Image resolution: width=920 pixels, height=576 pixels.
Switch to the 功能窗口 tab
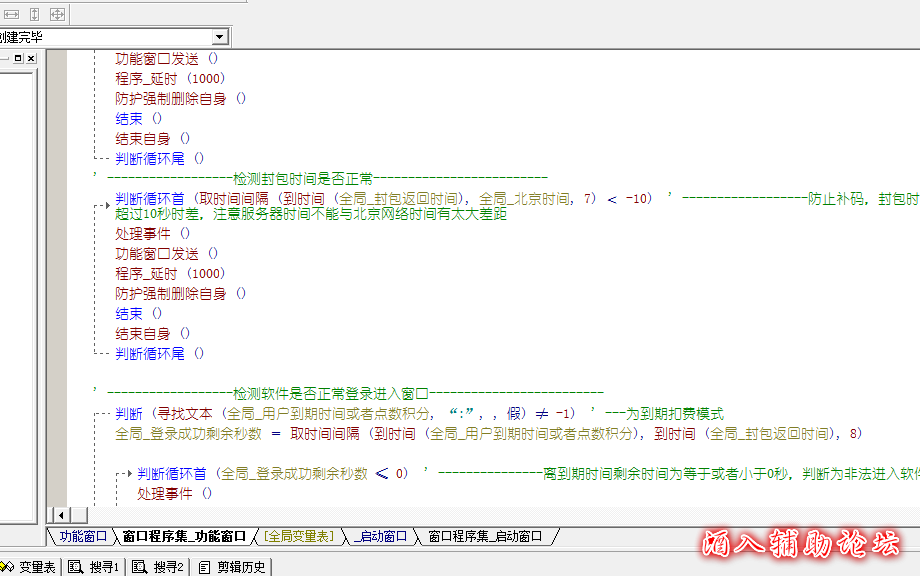click(82, 536)
